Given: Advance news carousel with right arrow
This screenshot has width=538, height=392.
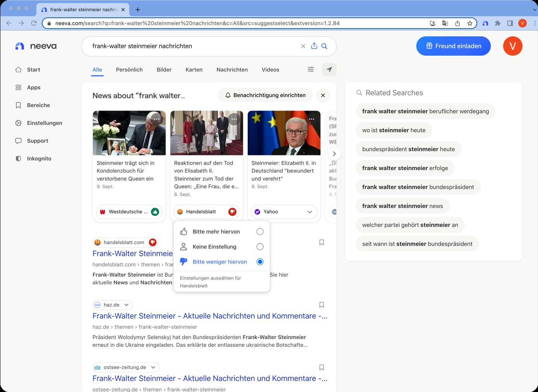Looking at the screenshot, I should point(334,153).
